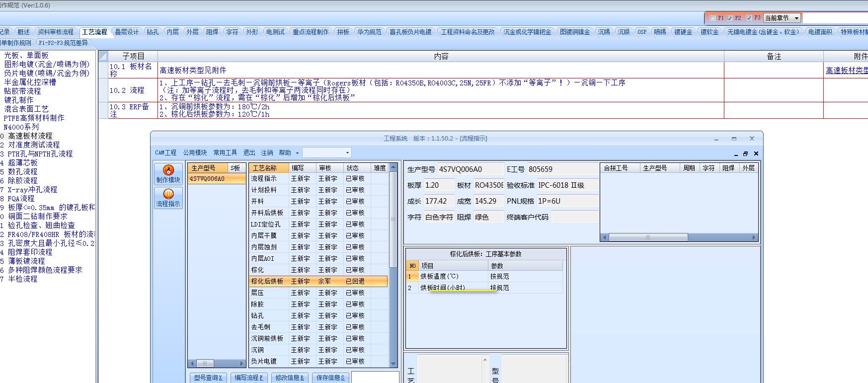Click the 型号查询X button
Image resolution: width=868 pixels, height=383 pixels.
[x=208, y=378]
